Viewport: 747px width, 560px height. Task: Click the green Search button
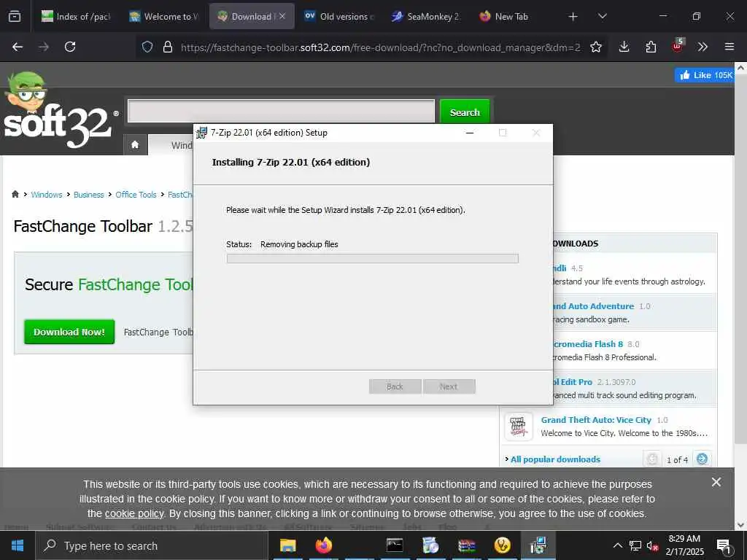tap(465, 112)
